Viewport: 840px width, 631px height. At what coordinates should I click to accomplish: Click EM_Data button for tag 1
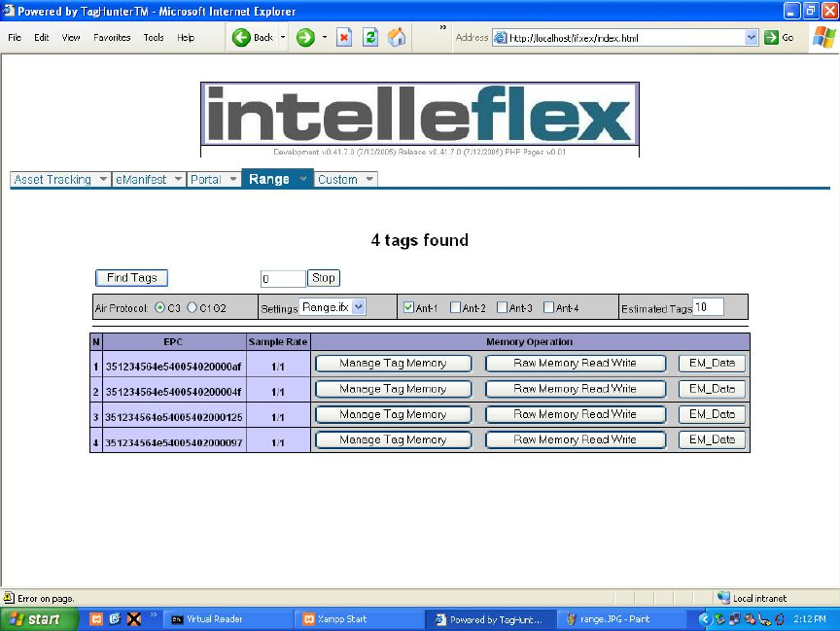[x=712, y=364]
